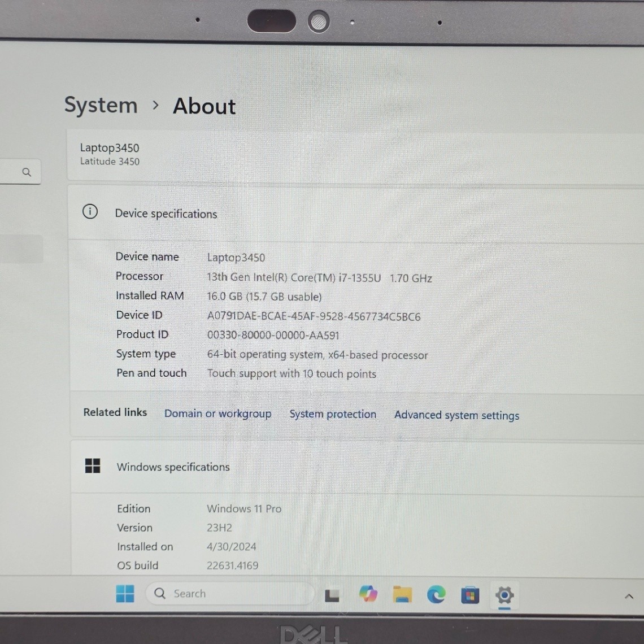The height and width of the screenshot is (644, 644).
Task: Go back to System in breadcrumb
Action: tap(101, 105)
